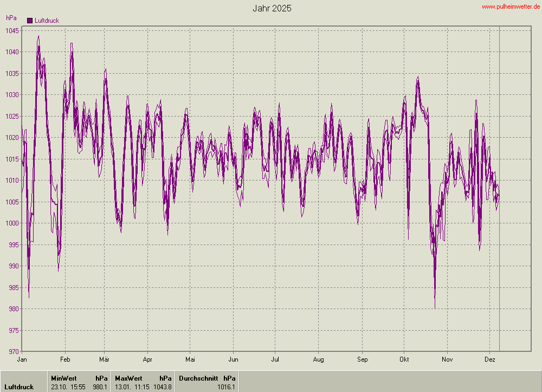Select the 1000 tick label on y-axis
542x392 pixels.
(x=13, y=223)
